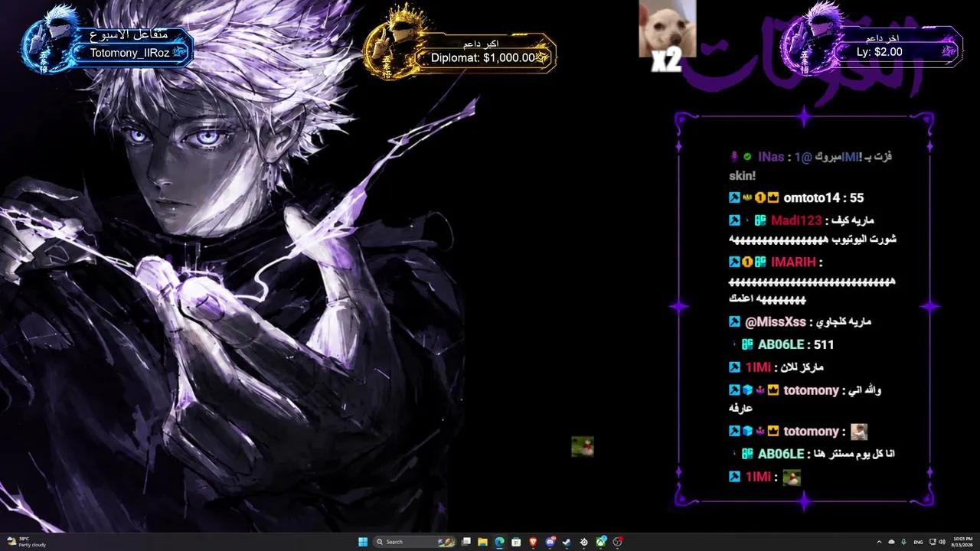Click username omtoto14 in the chat

coord(812,198)
